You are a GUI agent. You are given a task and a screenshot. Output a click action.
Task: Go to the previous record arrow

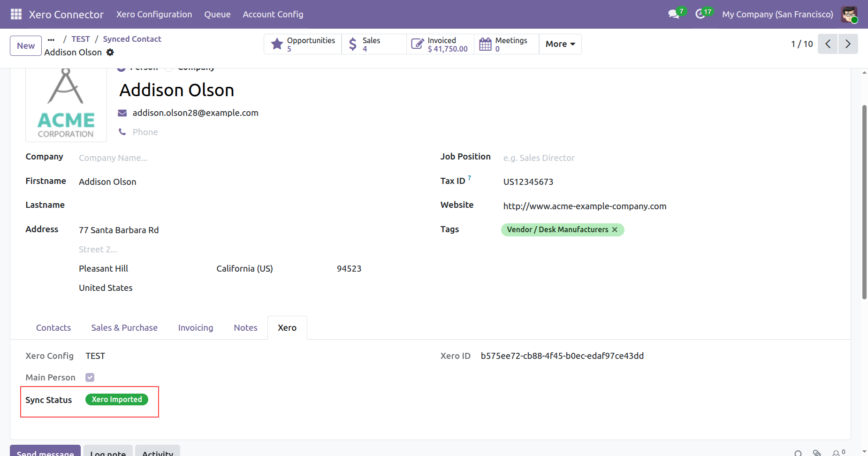pyautogui.click(x=828, y=44)
